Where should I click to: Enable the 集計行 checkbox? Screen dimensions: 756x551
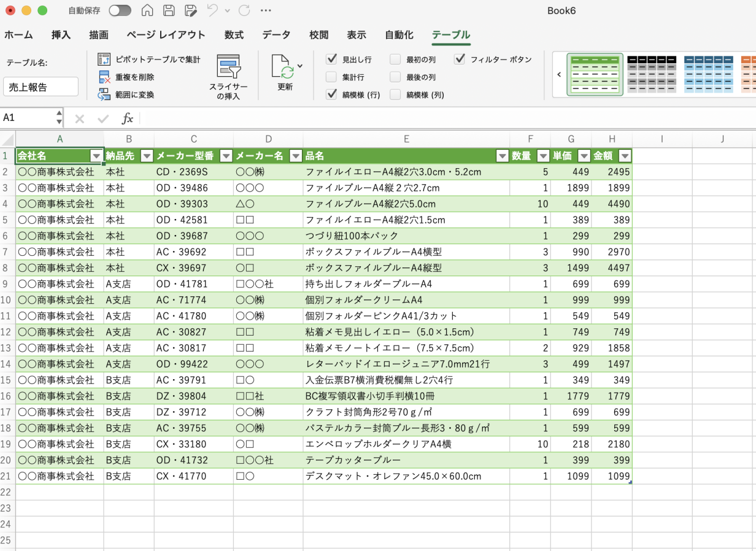coord(331,77)
